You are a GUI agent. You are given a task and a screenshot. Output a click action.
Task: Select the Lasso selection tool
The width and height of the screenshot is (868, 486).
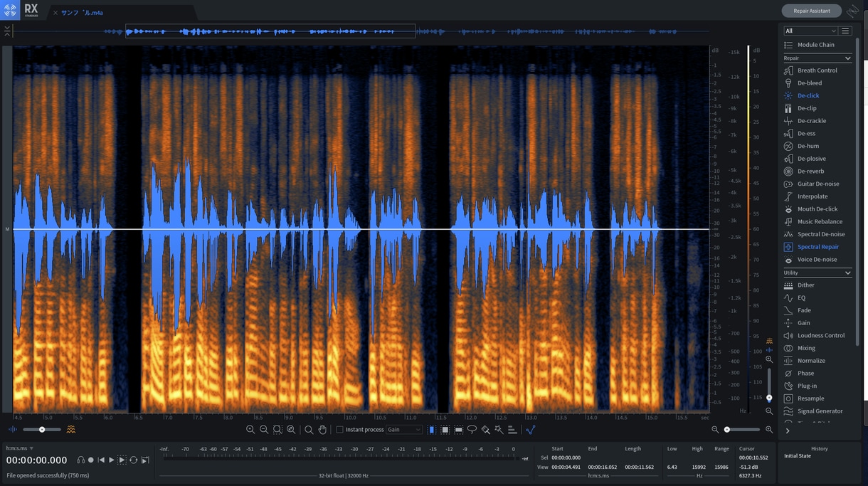[x=472, y=430]
